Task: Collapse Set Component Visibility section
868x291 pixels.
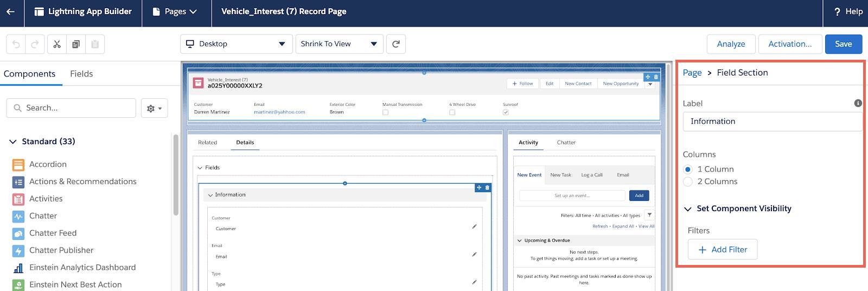Action: click(688, 209)
